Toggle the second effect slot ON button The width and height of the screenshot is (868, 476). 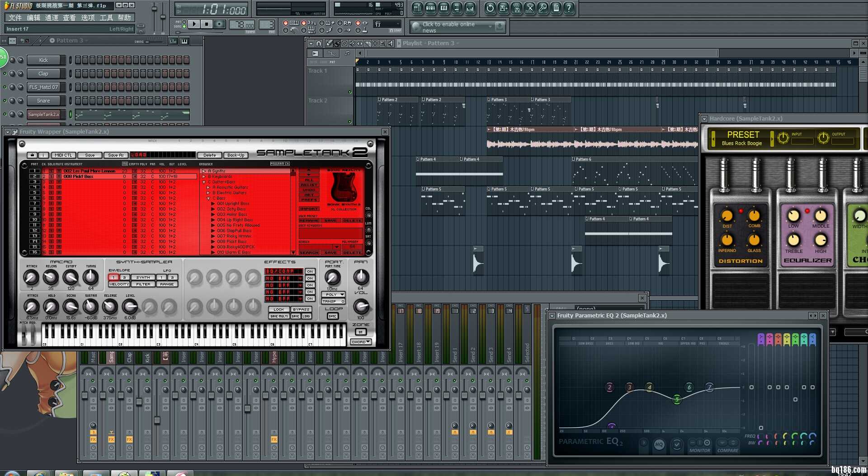(310, 278)
